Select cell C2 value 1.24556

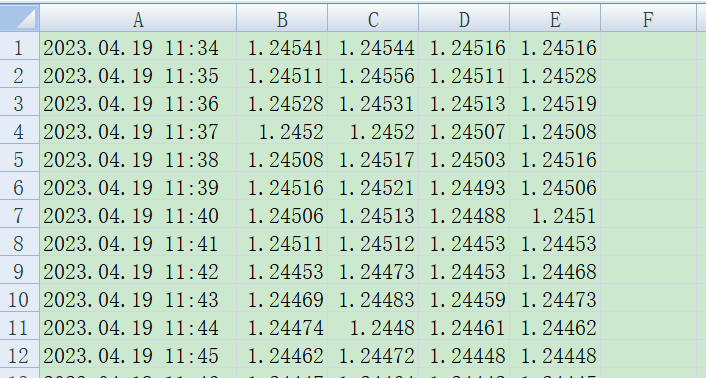(373, 74)
